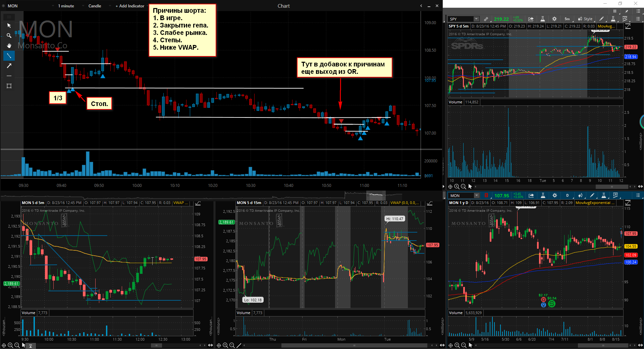644x349 pixels.
Task: Open candle style menu on MON daily chart
Action: (x=580, y=195)
